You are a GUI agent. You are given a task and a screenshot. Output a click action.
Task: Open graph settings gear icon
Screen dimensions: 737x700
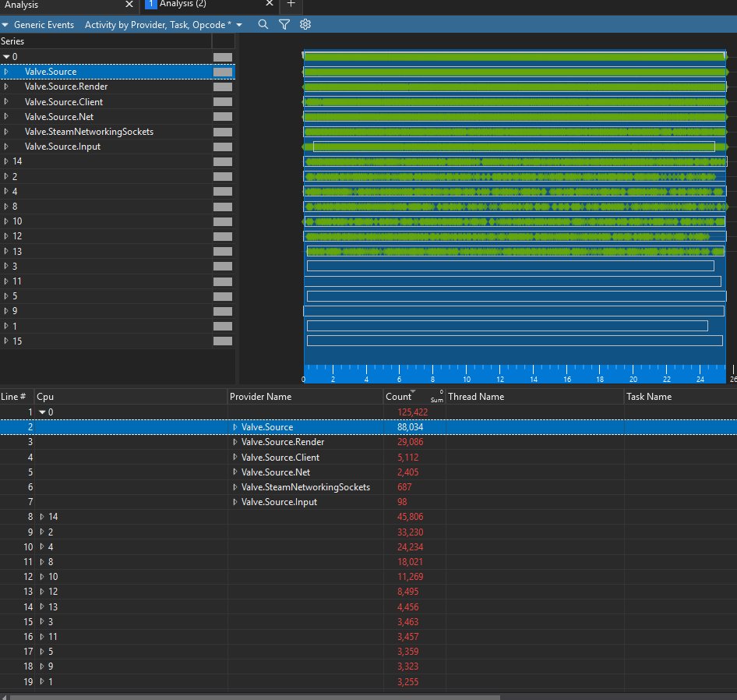305,24
